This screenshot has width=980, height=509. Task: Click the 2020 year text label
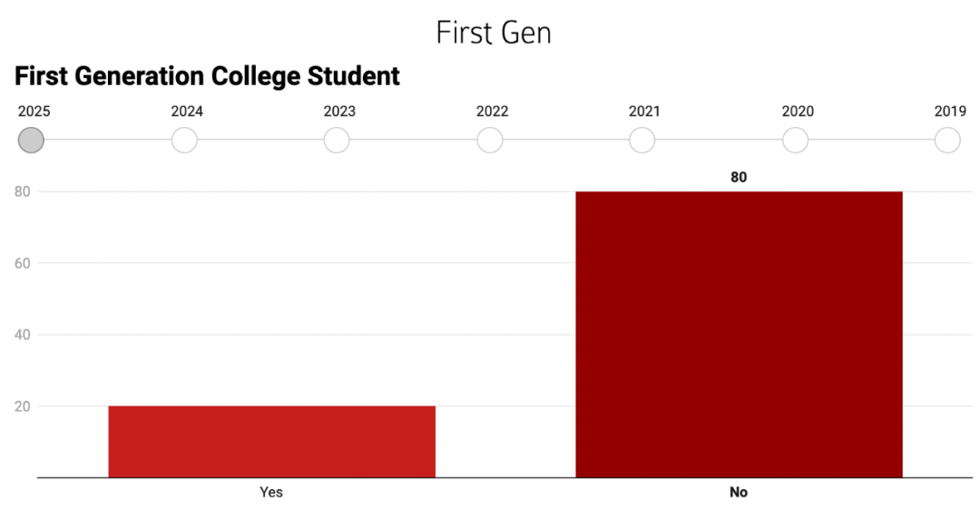pos(798,112)
